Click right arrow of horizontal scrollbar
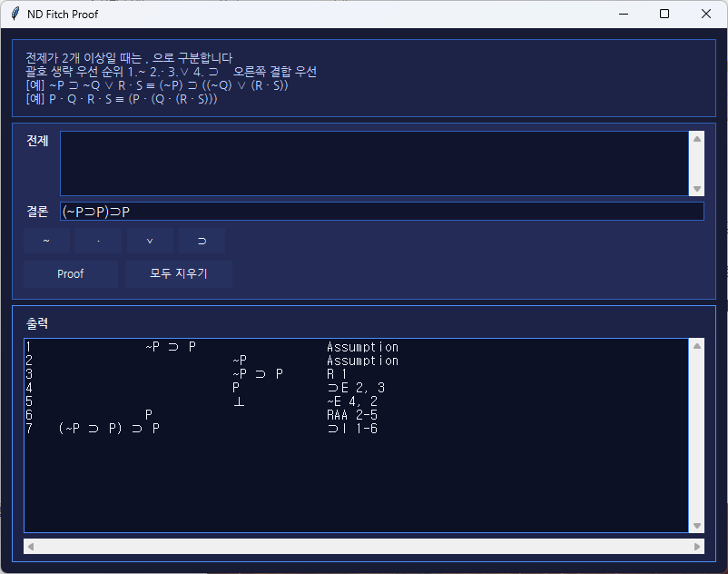The image size is (728, 574). tap(696, 547)
